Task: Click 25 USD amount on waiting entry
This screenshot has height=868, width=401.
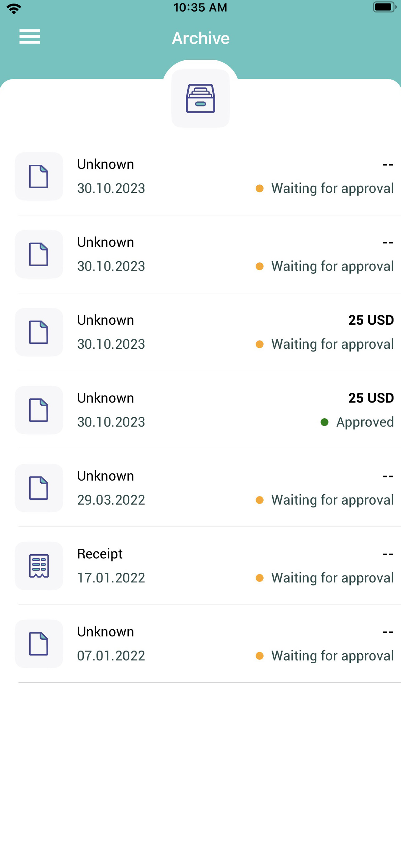Action: (371, 320)
